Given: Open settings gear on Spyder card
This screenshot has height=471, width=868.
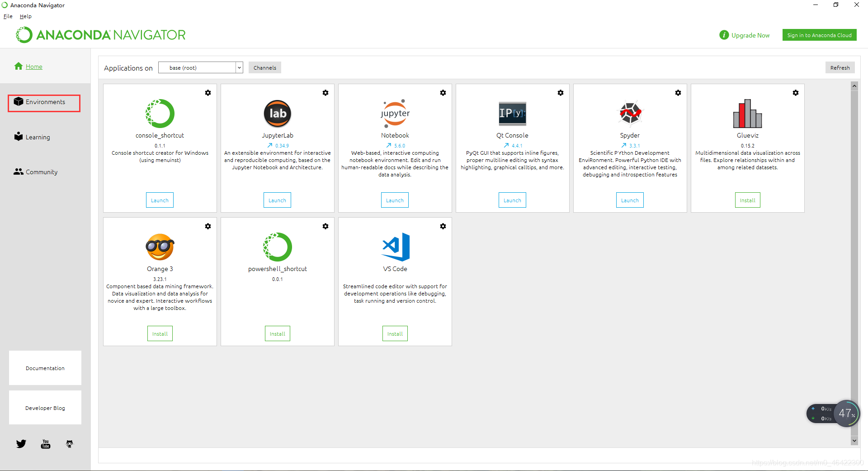Looking at the screenshot, I should pos(678,93).
